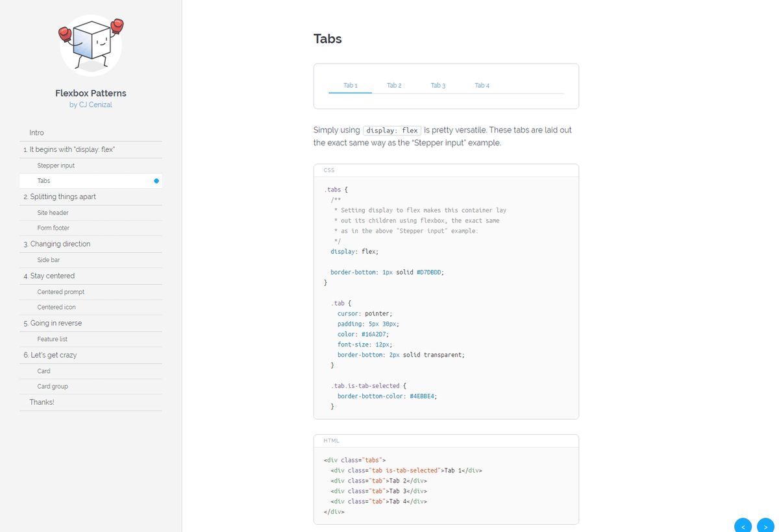Go to the previous page arrow button
The image size is (779, 532).
(743, 525)
